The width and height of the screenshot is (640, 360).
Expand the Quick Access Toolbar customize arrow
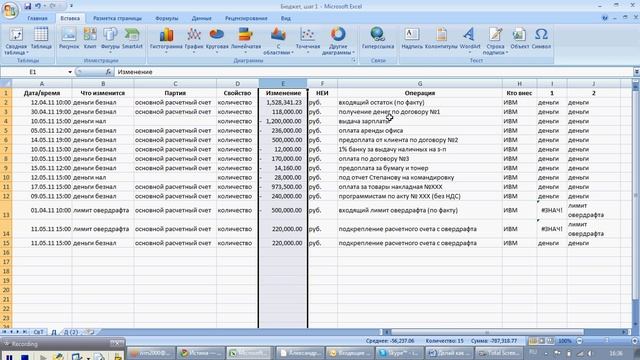click(71, 6)
